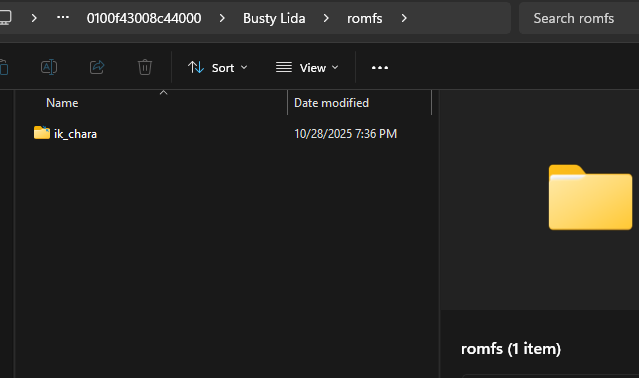639x378 pixels.
Task: Click the romfs (1 item) details title
Action: click(x=511, y=349)
